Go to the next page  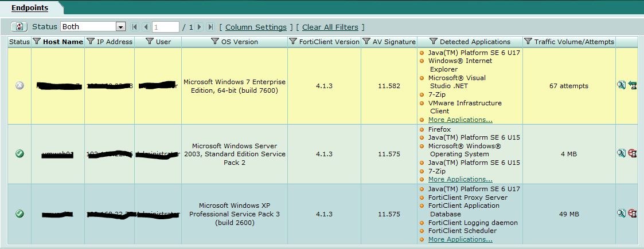(199, 27)
